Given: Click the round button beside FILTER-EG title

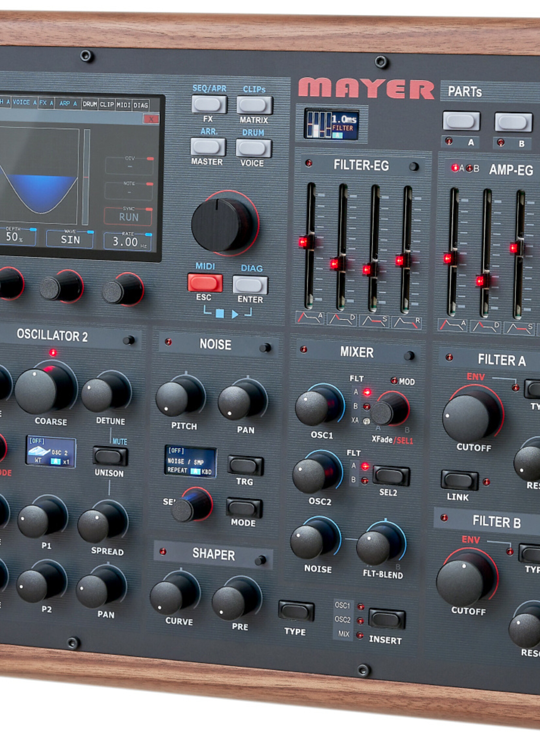Looking at the screenshot, I should 413,167.
